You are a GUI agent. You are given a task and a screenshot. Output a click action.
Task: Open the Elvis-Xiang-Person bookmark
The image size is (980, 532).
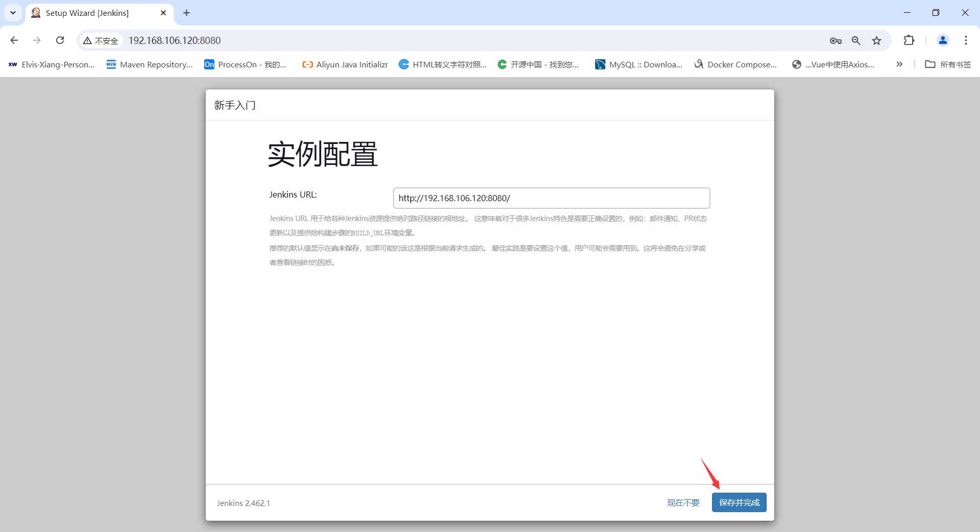click(52, 64)
